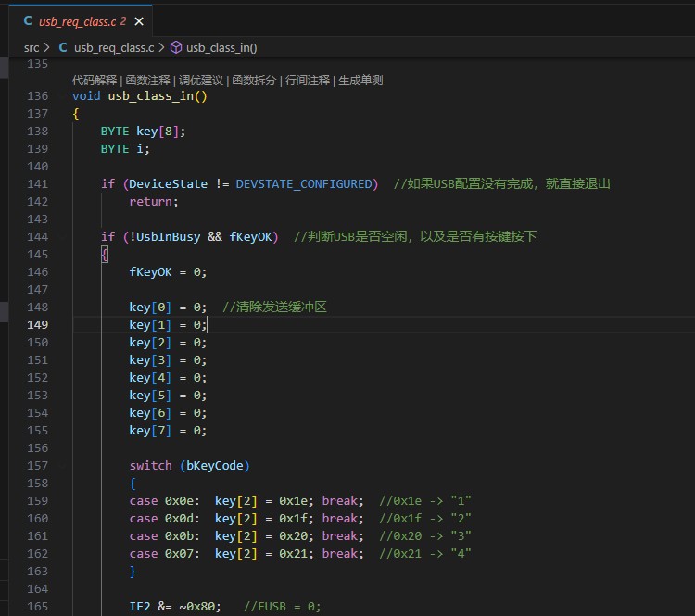Screen dimensions: 695x616
Task: Click the C icon in breadcrumb
Action: click(63, 47)
